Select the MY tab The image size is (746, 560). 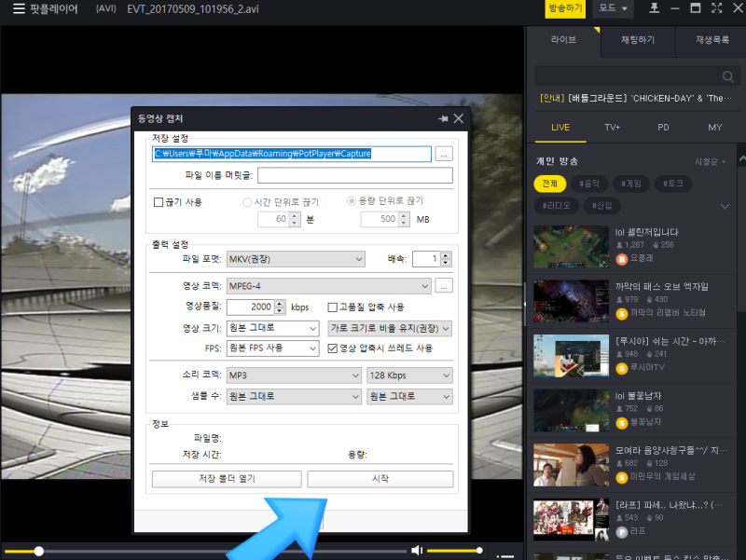[x=714, y=128]
